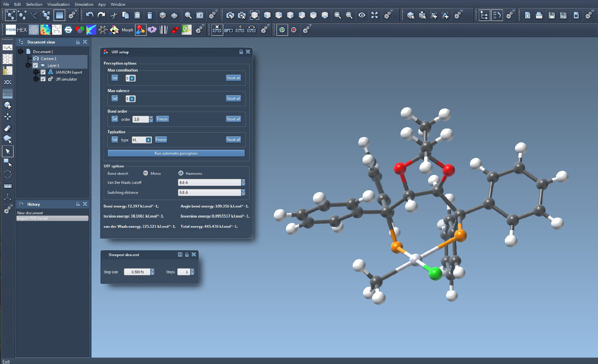Screen dimensions: 598x364
Task: Expand the SAMSON Export tree node
Action: pos(36,72)
